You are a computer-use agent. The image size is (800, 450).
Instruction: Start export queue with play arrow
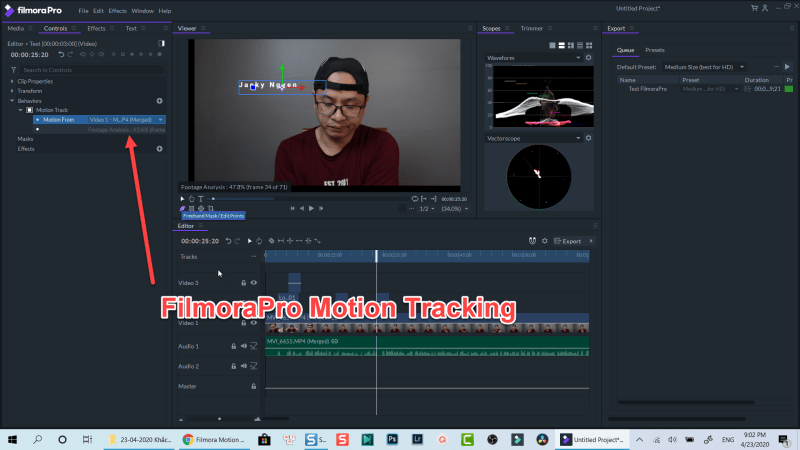[787, 66]
